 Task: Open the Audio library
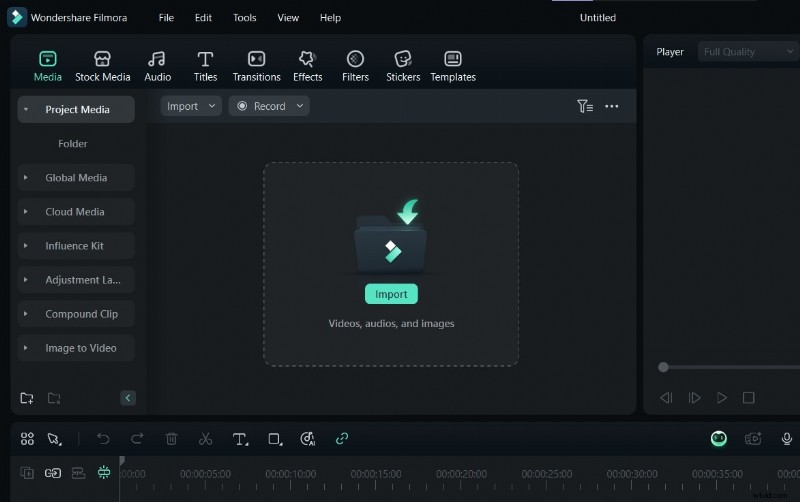[157, 66]
